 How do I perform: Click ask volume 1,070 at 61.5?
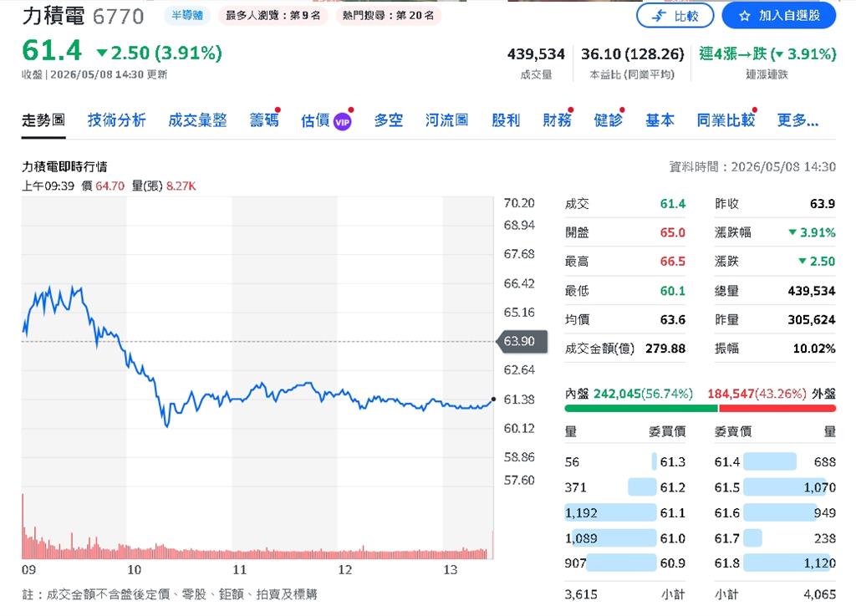pyautogui.click(x=819, y=487)
